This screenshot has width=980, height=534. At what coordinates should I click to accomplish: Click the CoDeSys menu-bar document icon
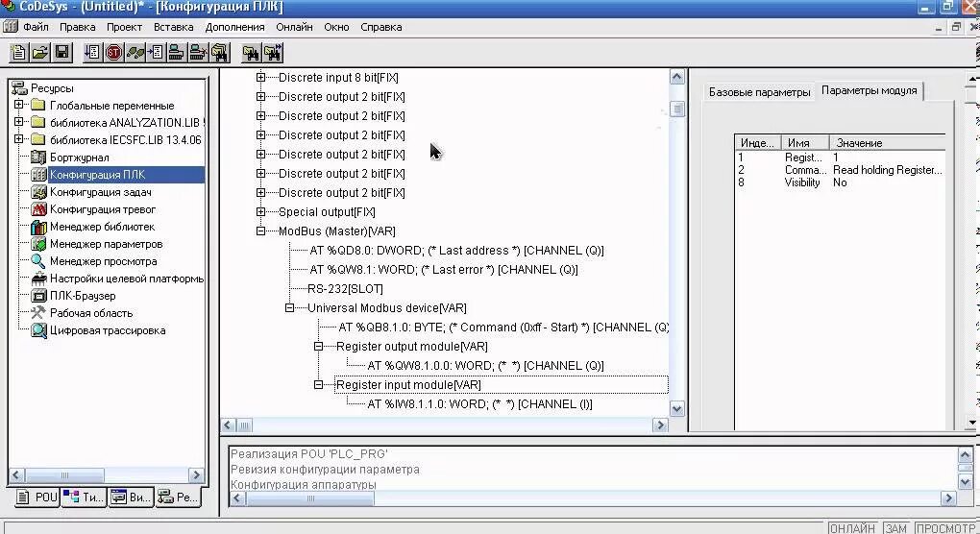click(10, 27)
